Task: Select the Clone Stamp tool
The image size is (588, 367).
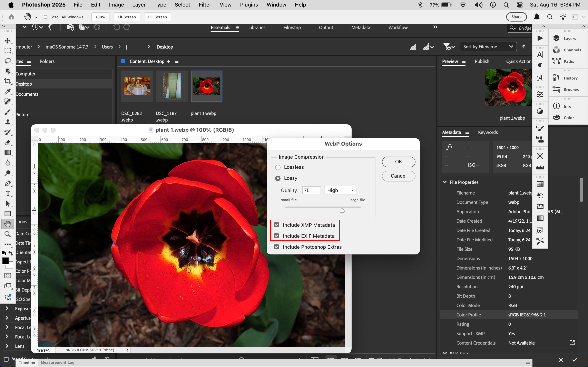Action: tap(8, 122)
